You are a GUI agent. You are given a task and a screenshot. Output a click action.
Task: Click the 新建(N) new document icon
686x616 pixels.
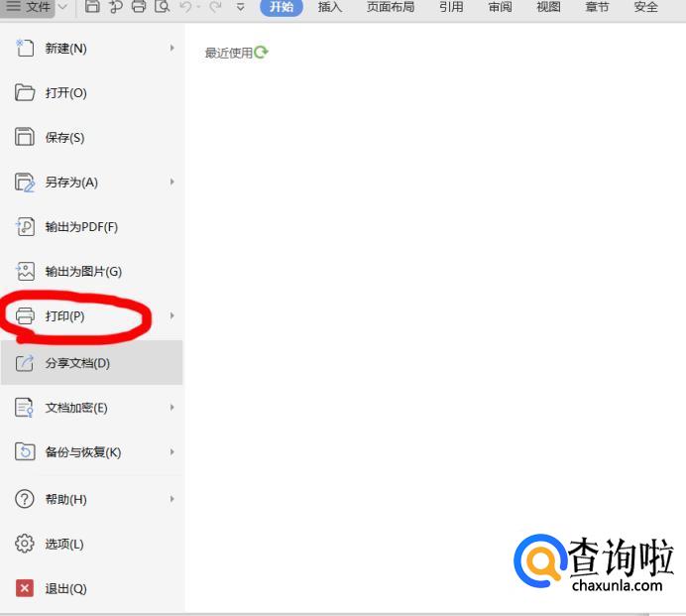(x=25, y=48)
